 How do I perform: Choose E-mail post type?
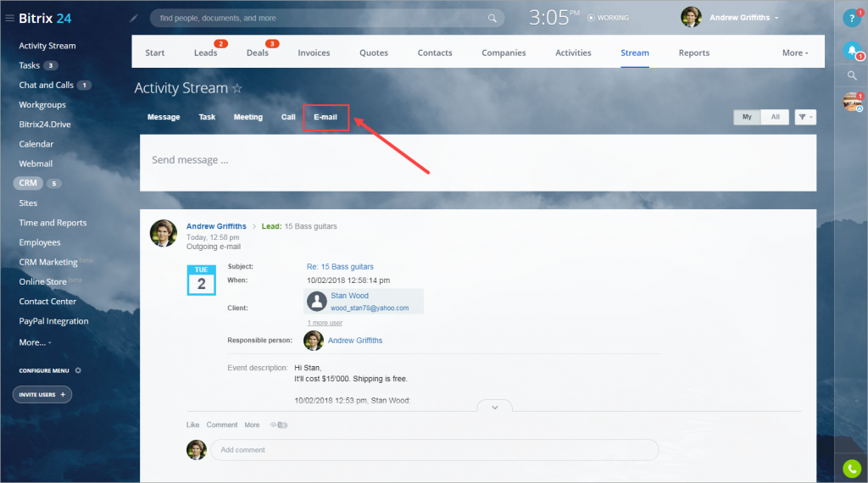click(x=325, y=117)
